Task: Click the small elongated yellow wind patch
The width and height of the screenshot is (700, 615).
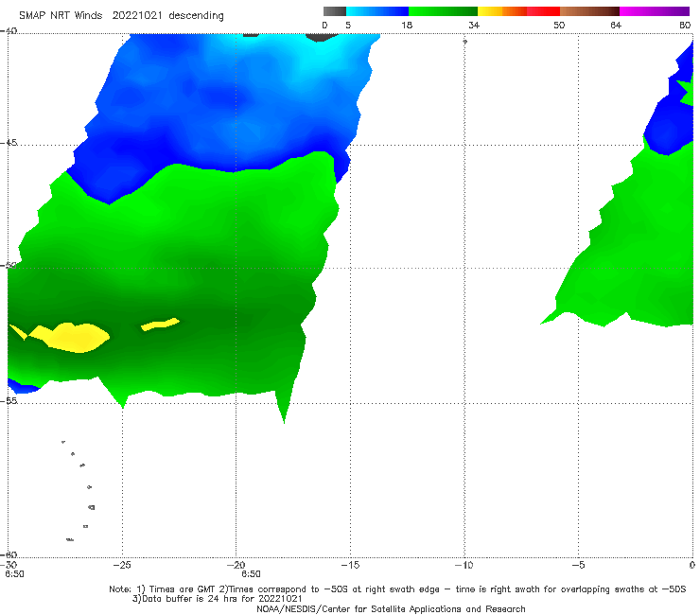Action: [160, 324]
